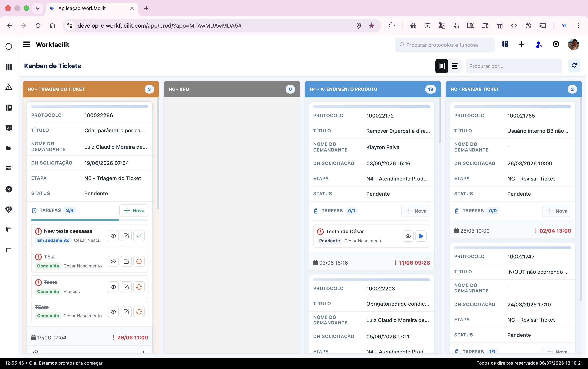Open the kanban columns icon in sidebar

[9, 67]
